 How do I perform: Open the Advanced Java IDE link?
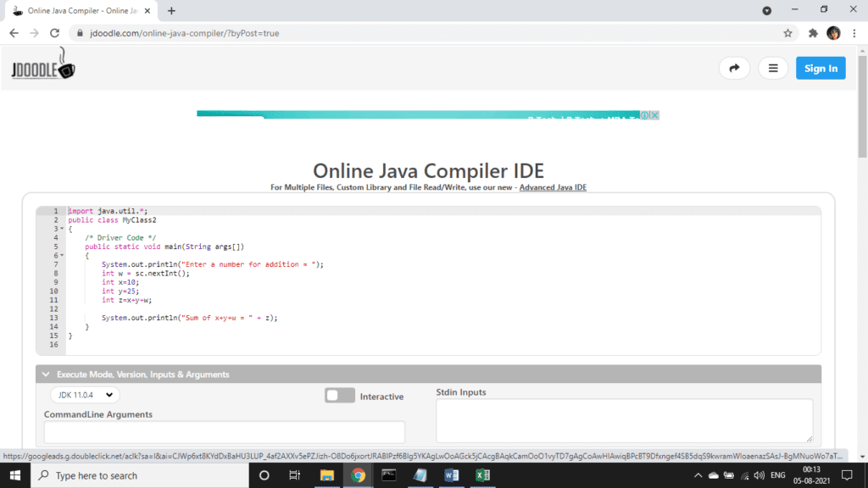(553, 187)
